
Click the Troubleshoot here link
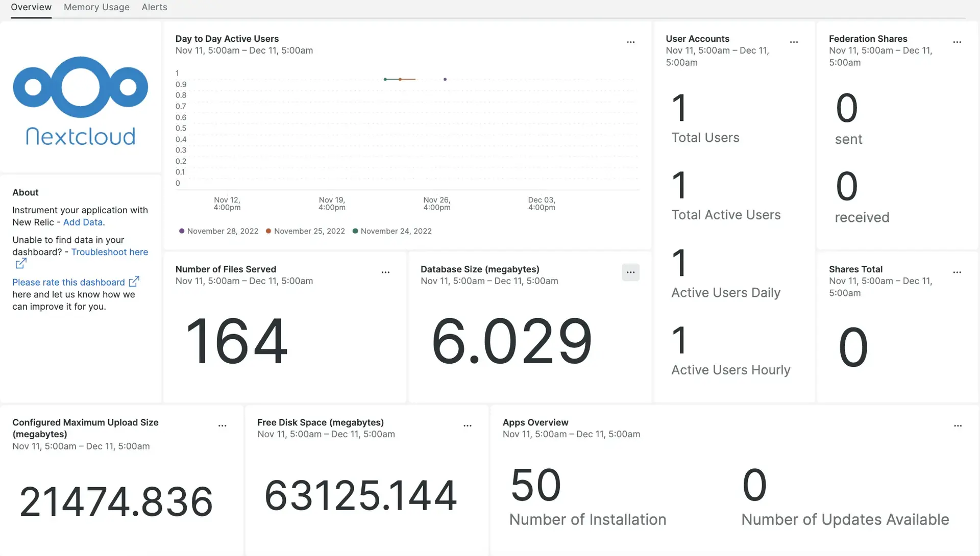point(110,252)
